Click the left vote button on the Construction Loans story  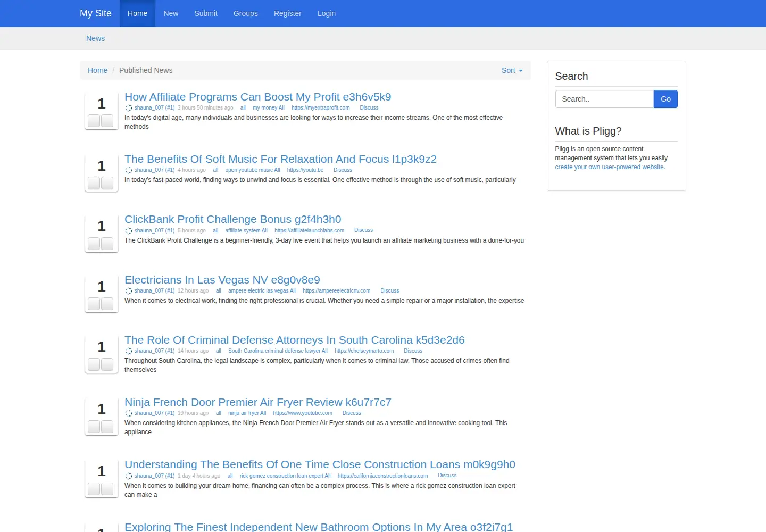(94, 488)
